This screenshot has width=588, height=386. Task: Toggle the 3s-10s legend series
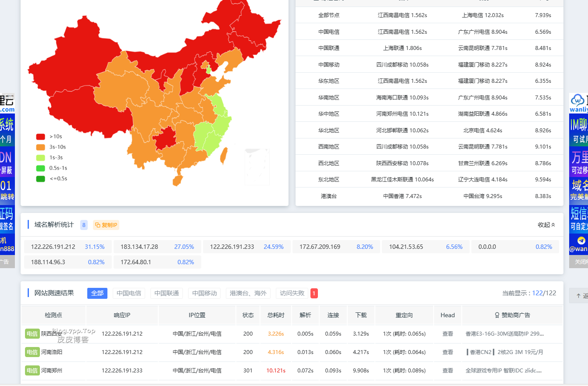tap(51, 147)
